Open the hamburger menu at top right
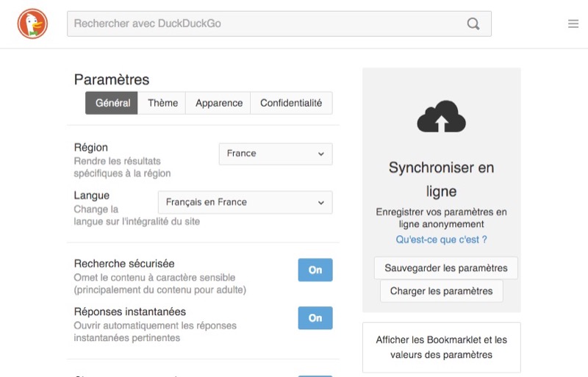Screen dimensions: 588x377 [573, 24]
